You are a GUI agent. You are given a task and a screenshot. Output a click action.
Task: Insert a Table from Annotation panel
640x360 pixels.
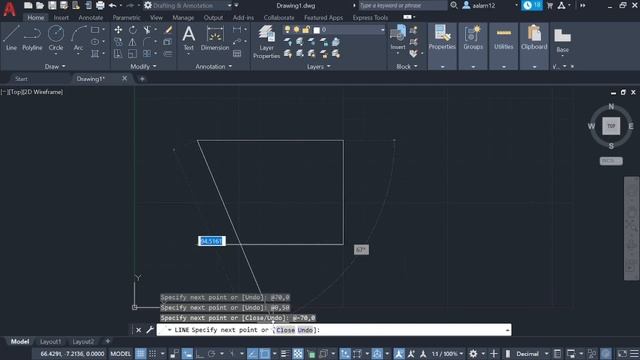pos(237,53)
